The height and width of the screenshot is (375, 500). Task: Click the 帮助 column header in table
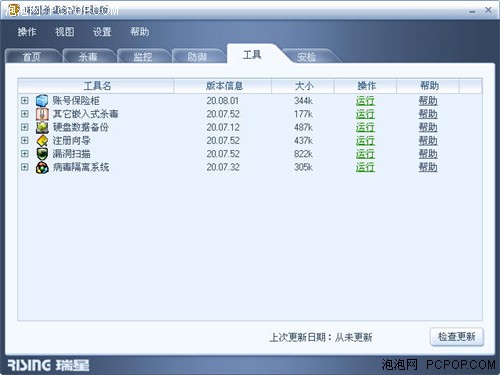(428, 86)
